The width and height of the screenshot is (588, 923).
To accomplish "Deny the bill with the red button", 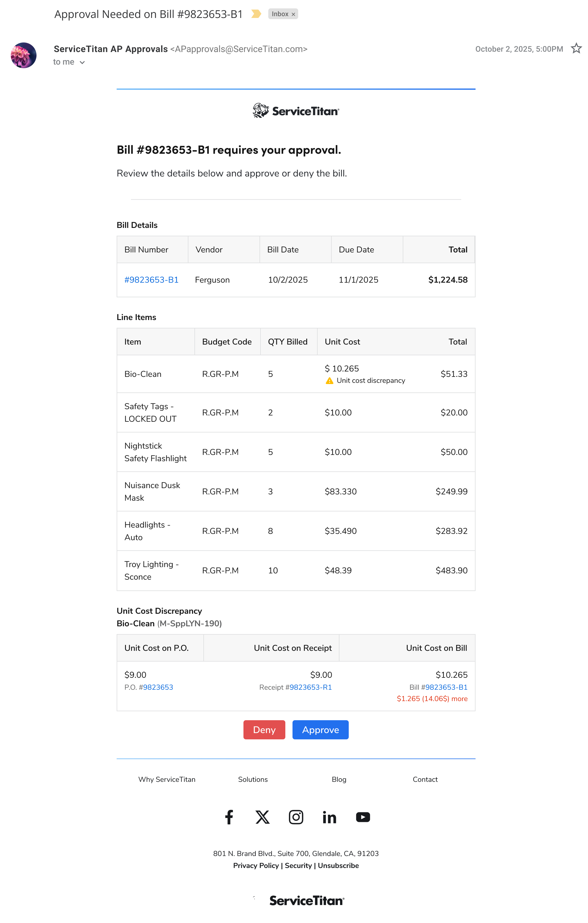I will [x=264, y=730].
